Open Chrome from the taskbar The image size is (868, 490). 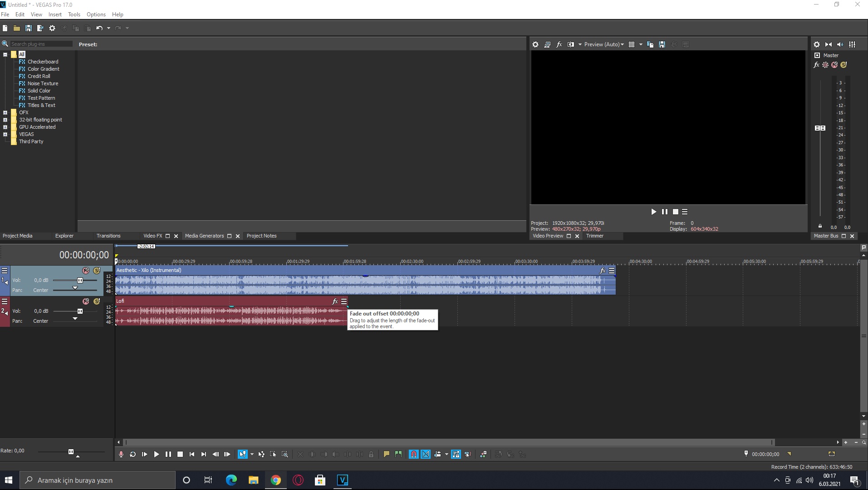point(276,480)
